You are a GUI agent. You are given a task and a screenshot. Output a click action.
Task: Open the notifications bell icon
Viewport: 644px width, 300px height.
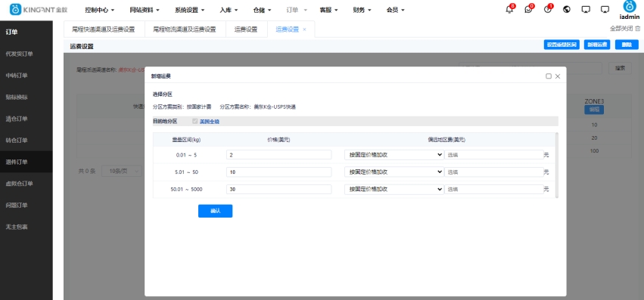509,10
